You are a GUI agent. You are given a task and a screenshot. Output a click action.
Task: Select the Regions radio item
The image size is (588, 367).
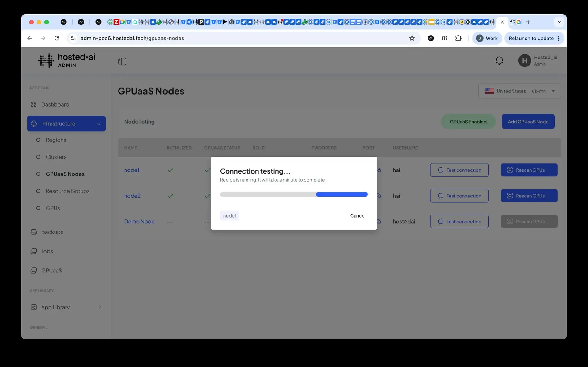click(38, 140)
